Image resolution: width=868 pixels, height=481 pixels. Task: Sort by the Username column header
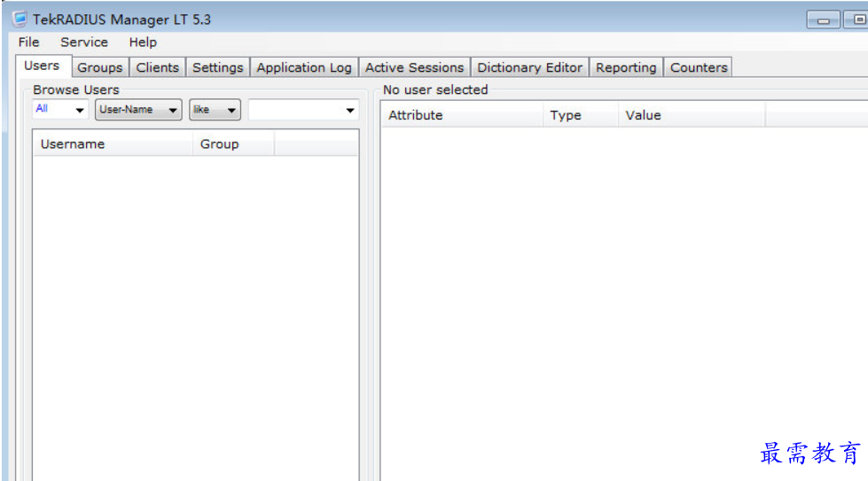click(113, 144)
